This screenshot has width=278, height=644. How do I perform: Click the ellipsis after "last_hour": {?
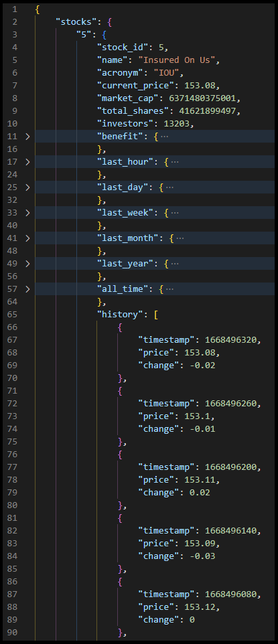174,162
